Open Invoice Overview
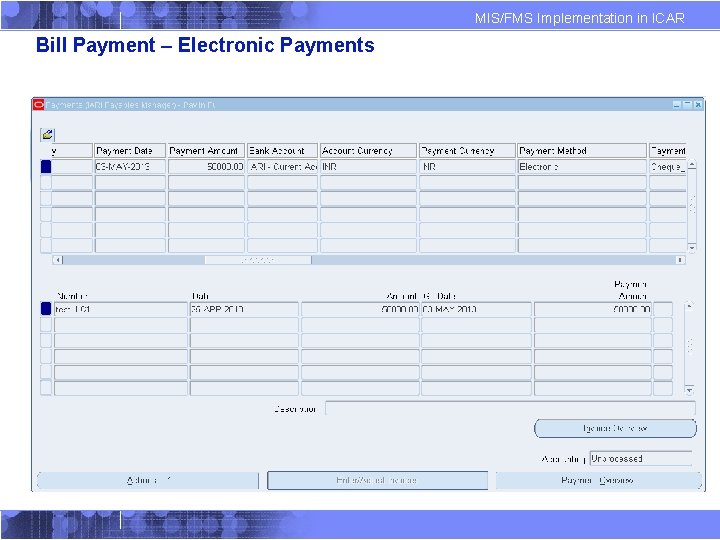720x540 pixels. (x=615, y=428)
